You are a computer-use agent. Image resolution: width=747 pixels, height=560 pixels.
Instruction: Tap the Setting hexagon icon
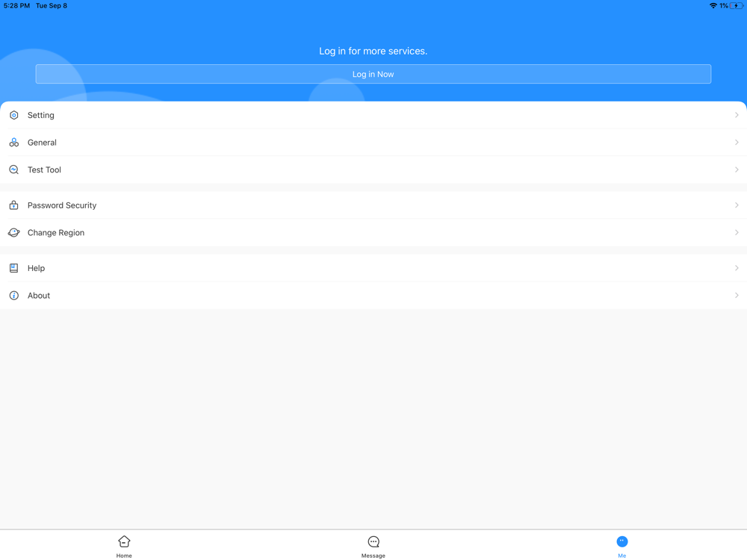pos(13,115)
